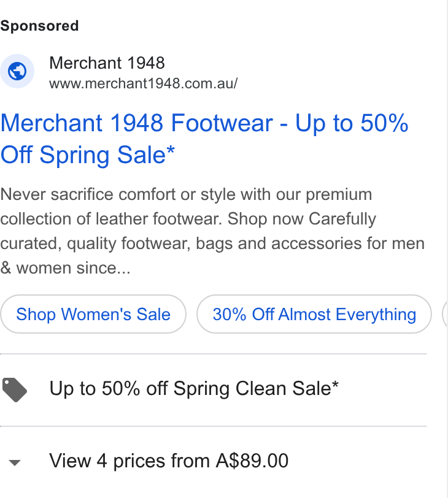Image resolution: width=448 pixels, height=498 pixels.
Task: Select the Shop Women's Sale chip
Action: point(93,314)
